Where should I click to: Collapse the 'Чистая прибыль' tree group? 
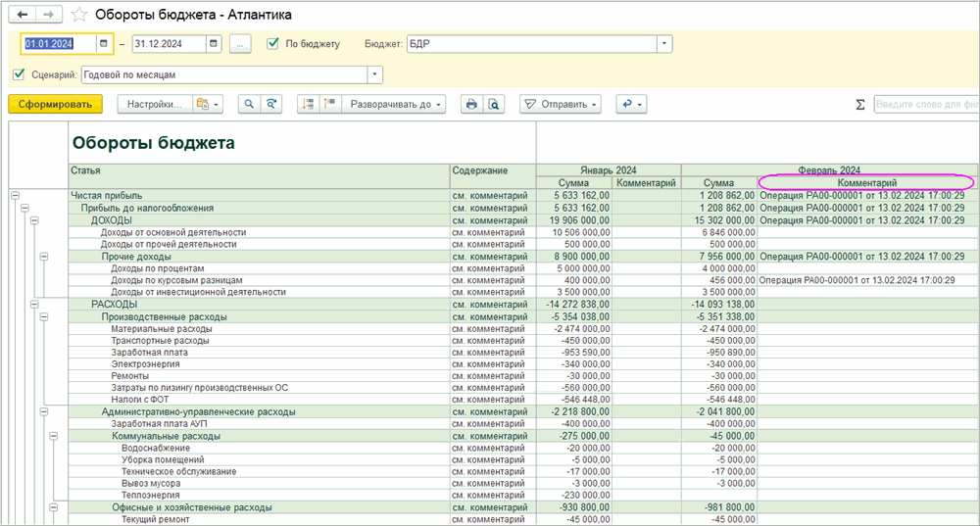15,196
